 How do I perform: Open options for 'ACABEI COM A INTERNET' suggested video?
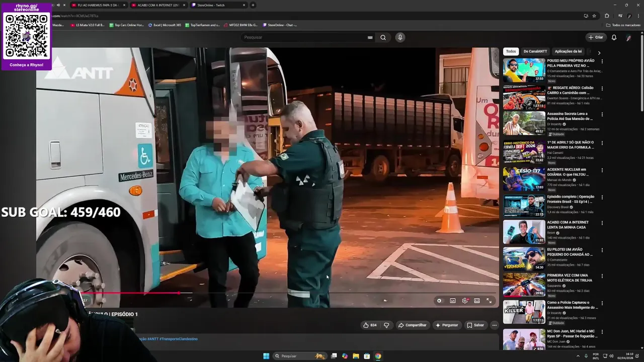coord(602,223)
